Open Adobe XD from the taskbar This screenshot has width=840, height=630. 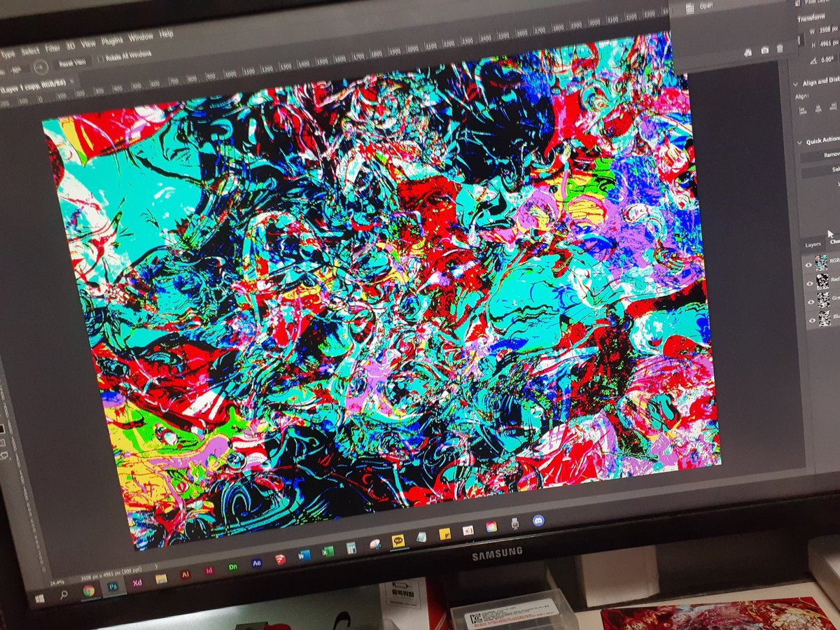(x=137, y=582)
